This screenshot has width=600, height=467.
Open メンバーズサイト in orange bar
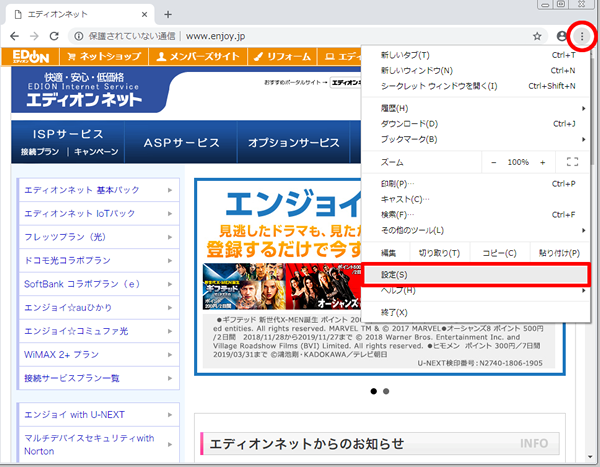[x=198, y=57]
